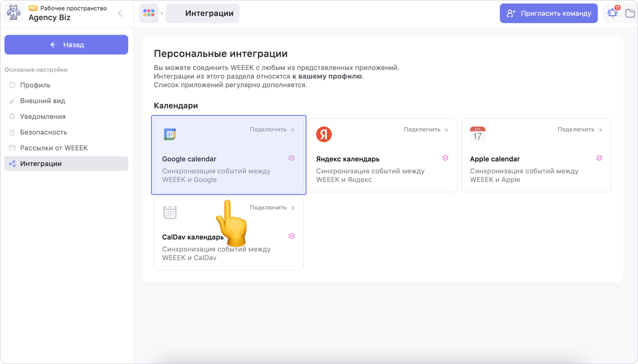Click the workspace cat avatar logo

tap(14, 13)
